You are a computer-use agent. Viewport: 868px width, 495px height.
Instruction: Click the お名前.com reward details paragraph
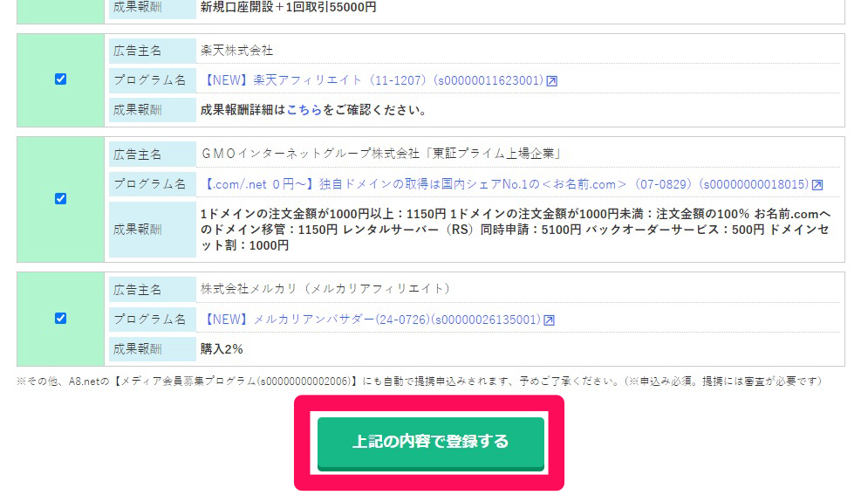click(x=516, y=230)
